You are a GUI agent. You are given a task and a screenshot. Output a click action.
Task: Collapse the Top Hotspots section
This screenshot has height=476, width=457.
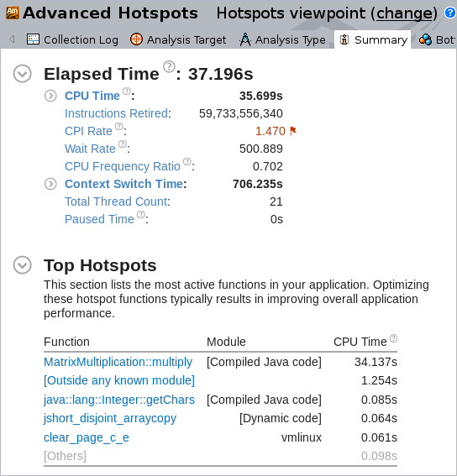pos(22,265)
